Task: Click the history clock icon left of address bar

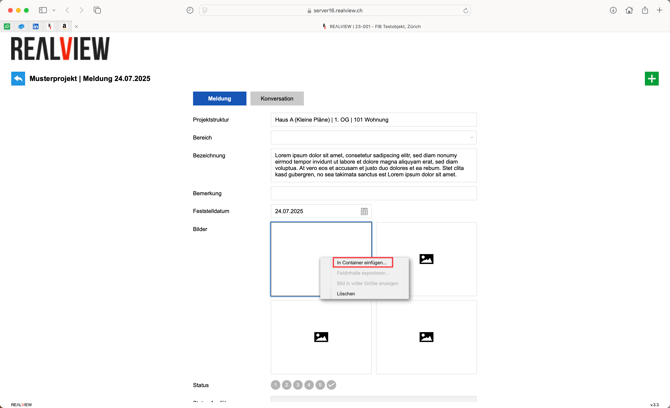Action: pyautogui.click(x=190, y=10)
